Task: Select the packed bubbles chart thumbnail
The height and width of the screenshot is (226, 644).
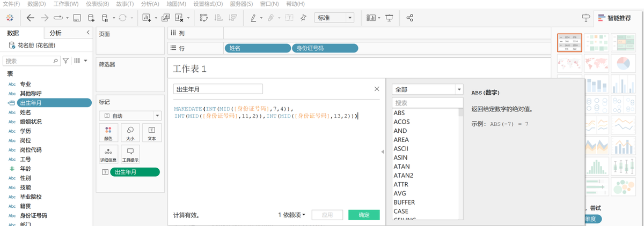Action: [x=622, y=186]
